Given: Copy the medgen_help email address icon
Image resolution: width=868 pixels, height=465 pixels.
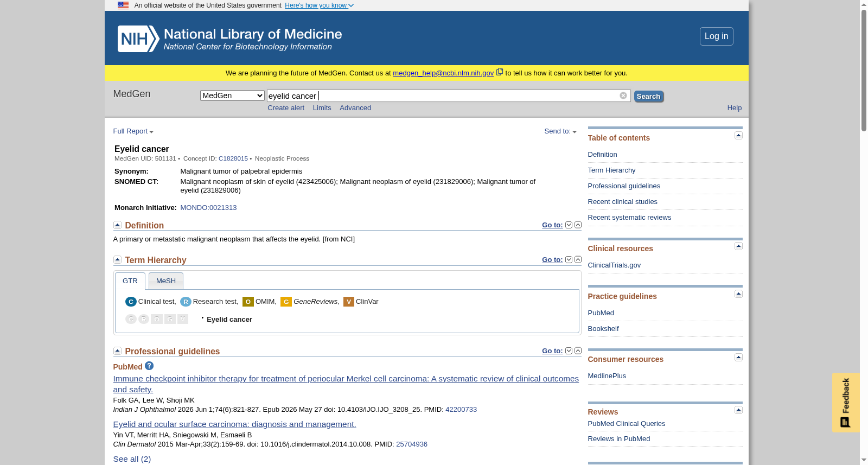Looking at the screenshot, I should (500, 72).
